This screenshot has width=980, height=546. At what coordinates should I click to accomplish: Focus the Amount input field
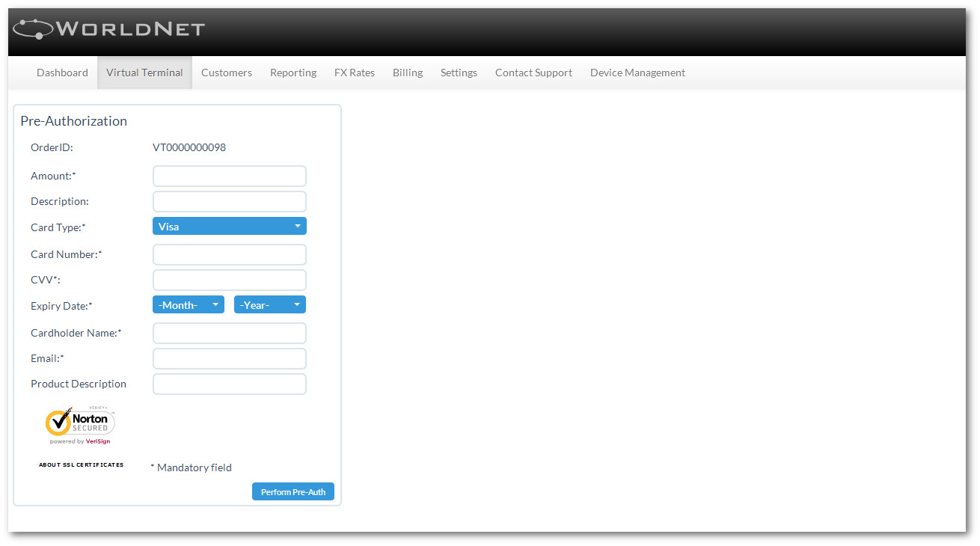[x=230, y=177]
